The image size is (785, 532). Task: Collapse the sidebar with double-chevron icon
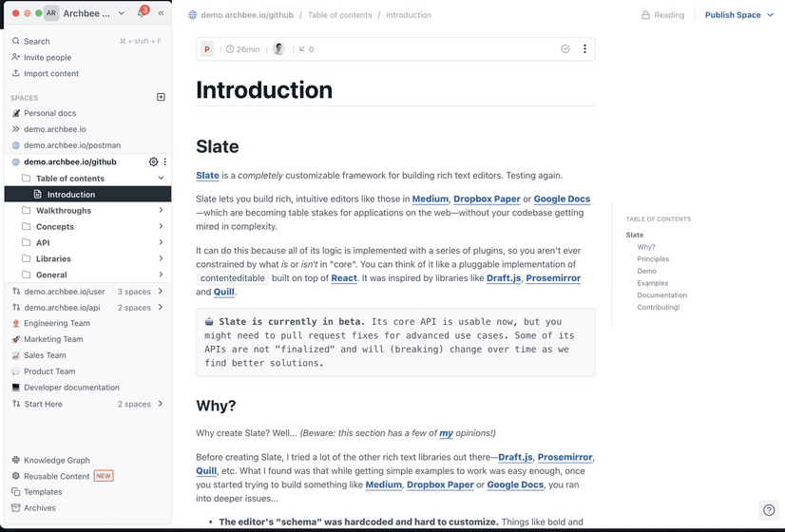161,13
